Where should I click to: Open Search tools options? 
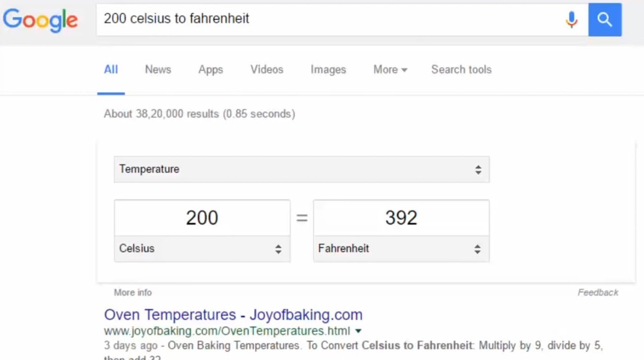(x=461, y=70)
